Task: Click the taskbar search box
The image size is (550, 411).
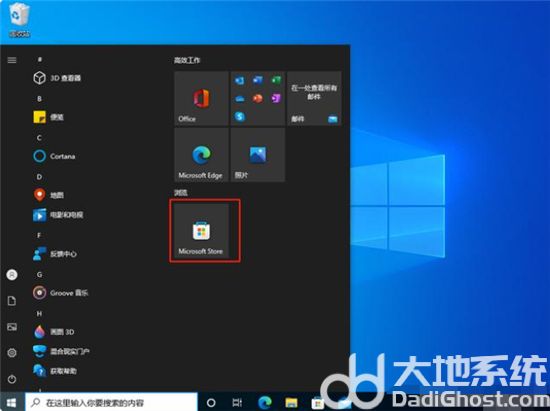Action: pos(111,403)
